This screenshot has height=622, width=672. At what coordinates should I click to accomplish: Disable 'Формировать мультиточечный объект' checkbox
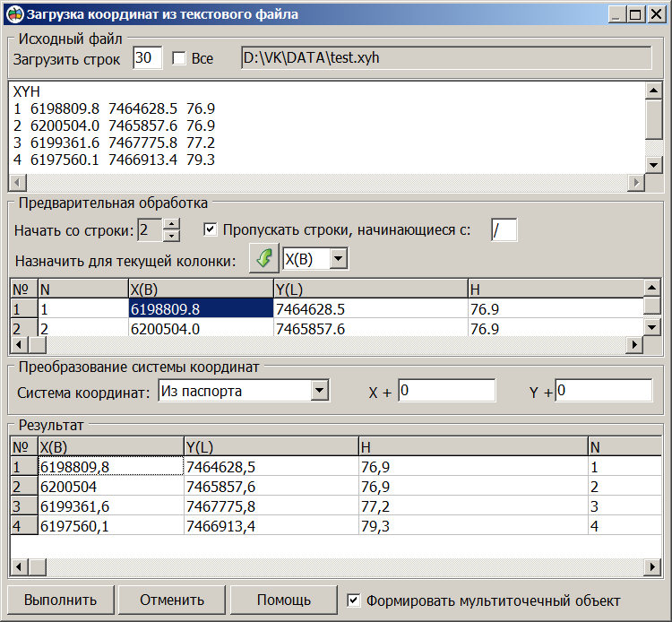point(354,600)
